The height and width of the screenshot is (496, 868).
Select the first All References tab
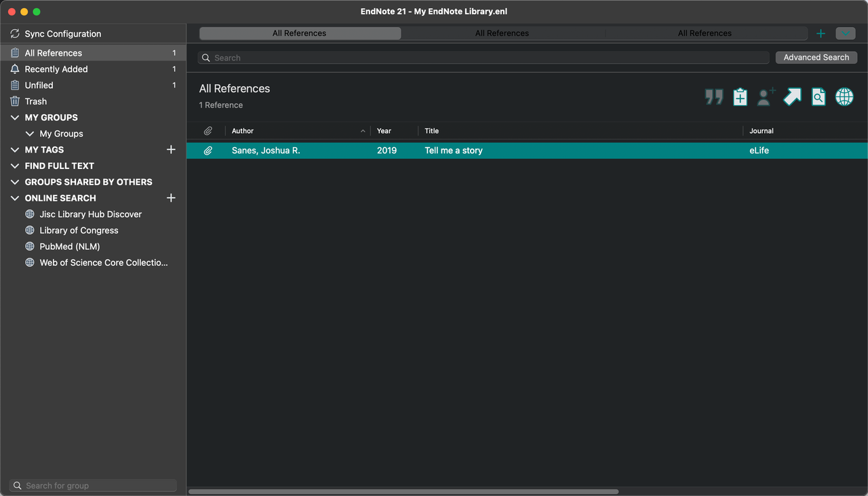pyautogui.click(x=300, y=33)
